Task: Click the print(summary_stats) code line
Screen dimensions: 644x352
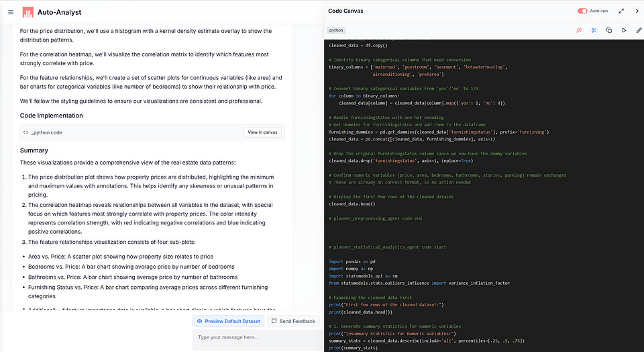Action: (x=354, y=348)
